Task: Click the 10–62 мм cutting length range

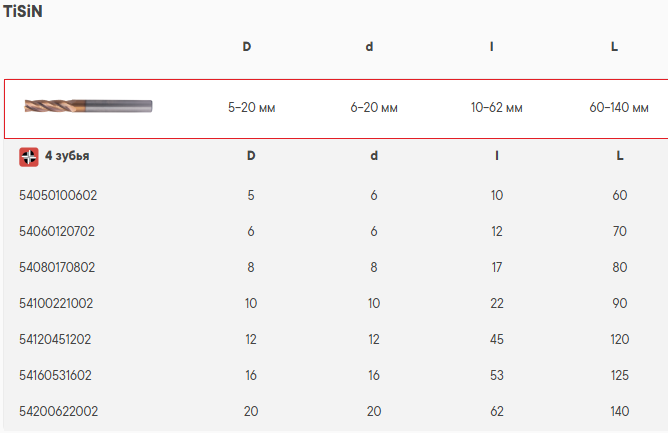Action: [497, 107]
